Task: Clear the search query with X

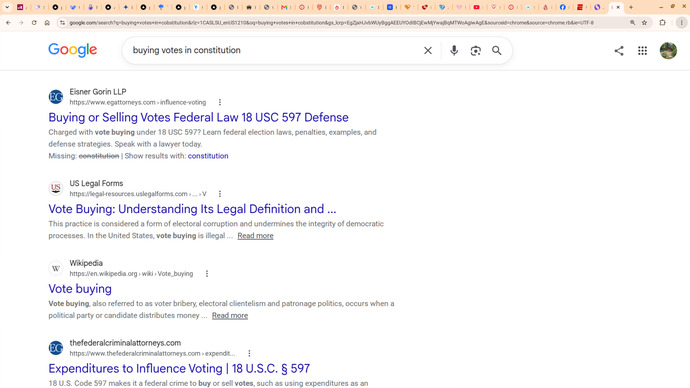Action: [x=428, y=51]
